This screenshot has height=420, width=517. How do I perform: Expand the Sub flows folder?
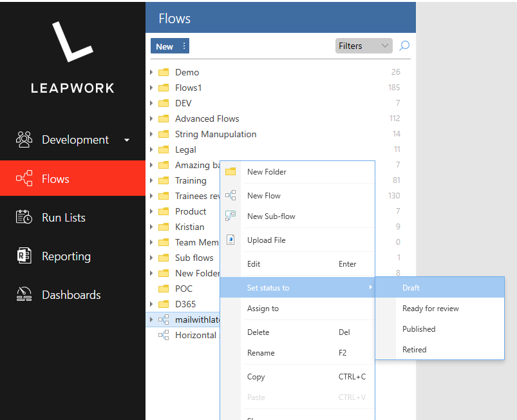[151, 258]
